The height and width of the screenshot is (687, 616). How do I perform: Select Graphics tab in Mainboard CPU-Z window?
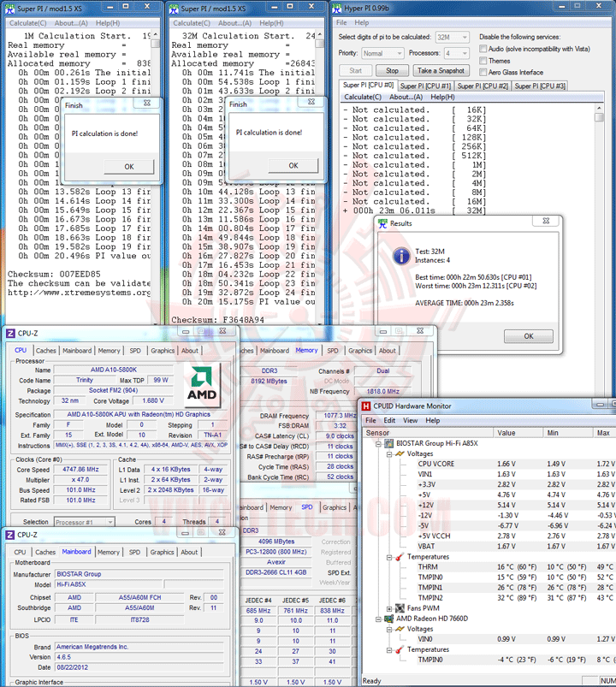(162, 553)
